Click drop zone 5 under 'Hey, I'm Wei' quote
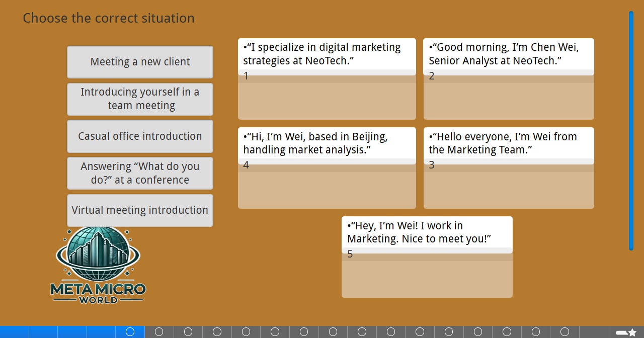The width and height of the screenshot is (644, 338). [427, 278]
